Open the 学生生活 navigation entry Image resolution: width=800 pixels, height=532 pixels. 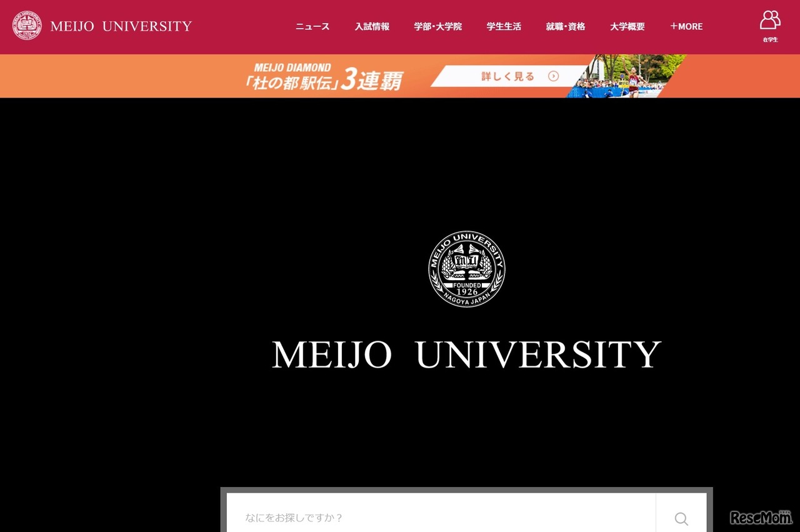(504, 26)
